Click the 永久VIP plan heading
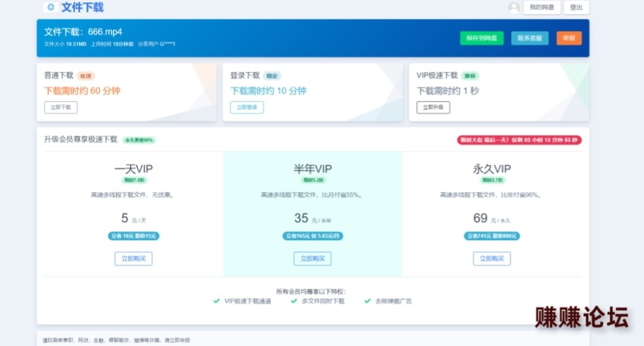The width and height of the screenshot is (644, 346). pyautogui.click(x=491, y=169)
